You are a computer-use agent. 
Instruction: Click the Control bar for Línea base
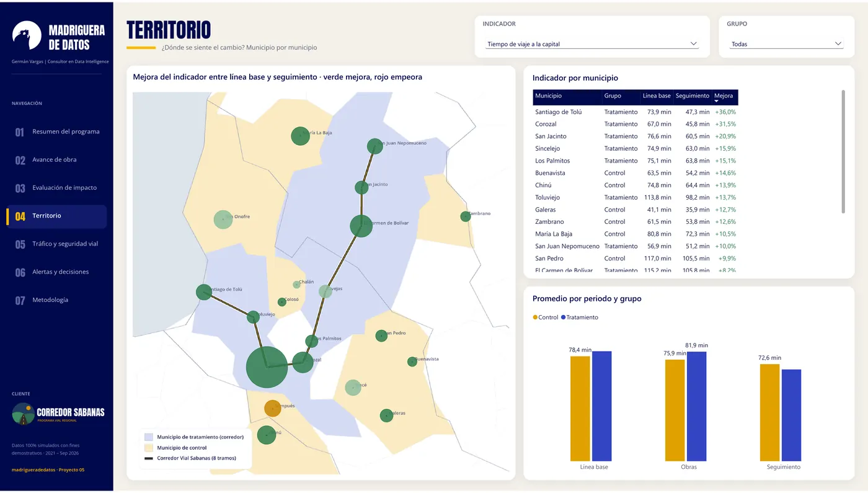tap(580, 409)
